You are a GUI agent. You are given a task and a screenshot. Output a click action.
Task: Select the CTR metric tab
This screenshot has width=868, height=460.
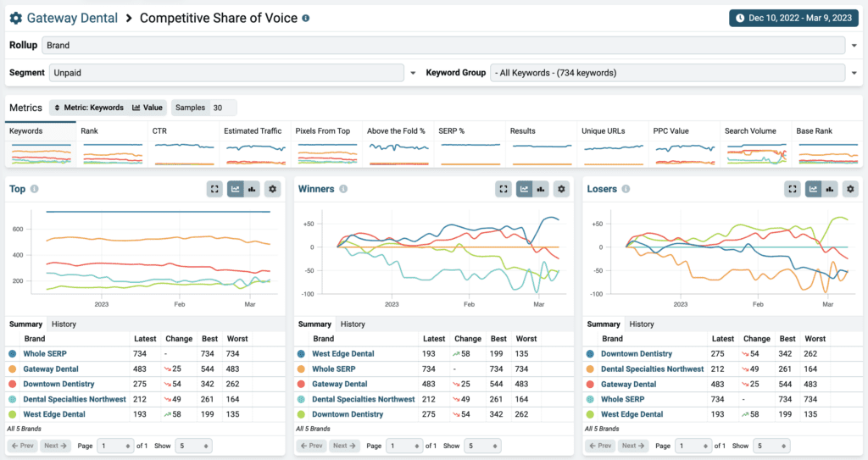coord(184,144)
